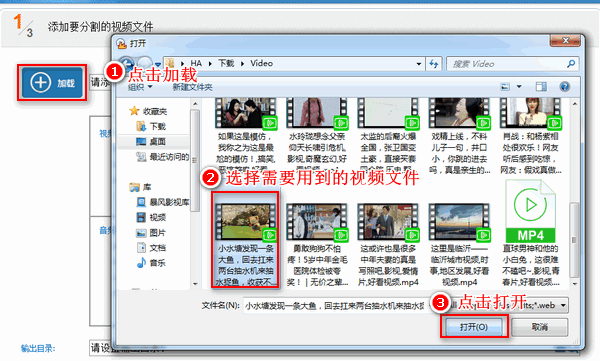The height and width of the screenshot is (361, 600).
Task: Open the file type filter dropdown
Action: pyautogui.click(x=563, y=305)
